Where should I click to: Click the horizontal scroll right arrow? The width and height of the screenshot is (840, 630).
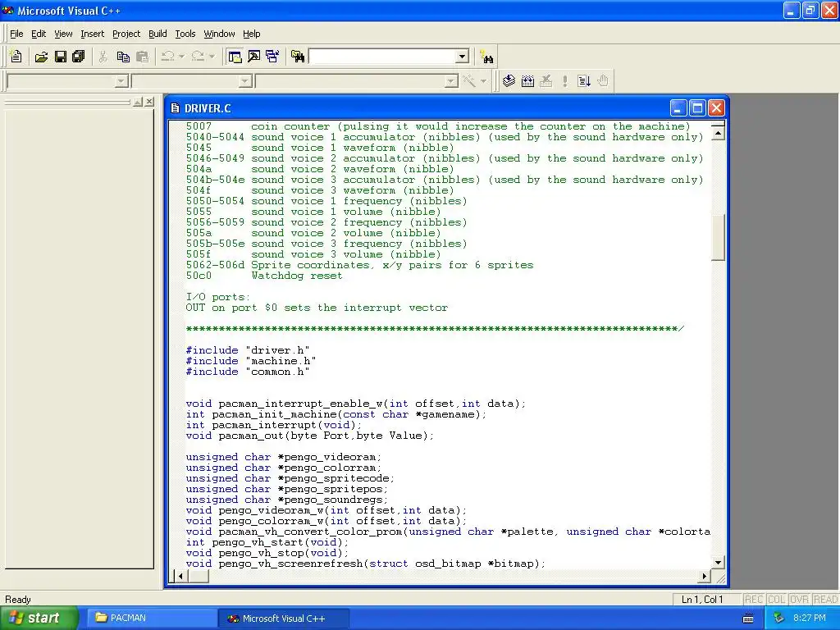coord(705,576)
